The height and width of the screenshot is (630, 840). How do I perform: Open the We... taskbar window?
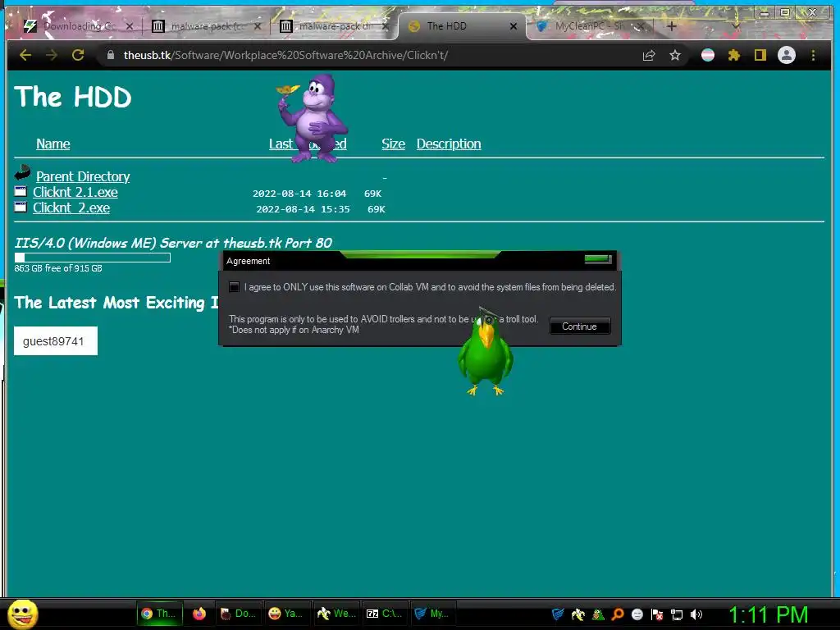click(336, 614)
